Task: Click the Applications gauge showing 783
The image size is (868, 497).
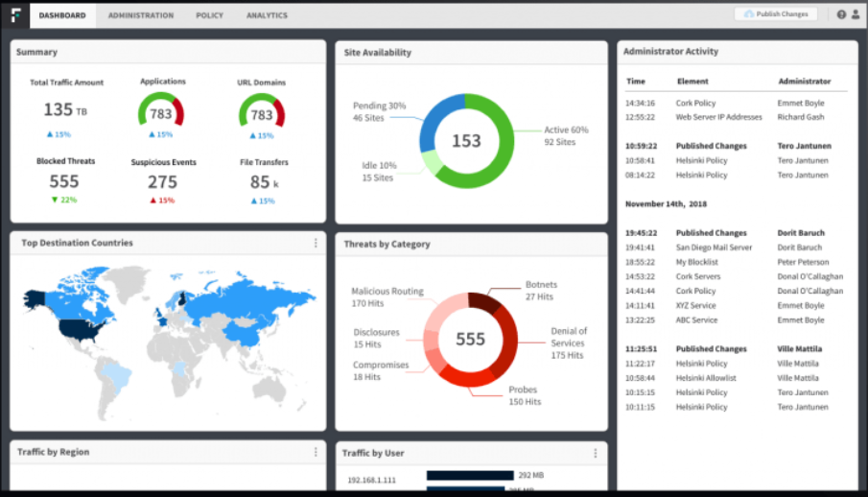Action: [161, 110]
